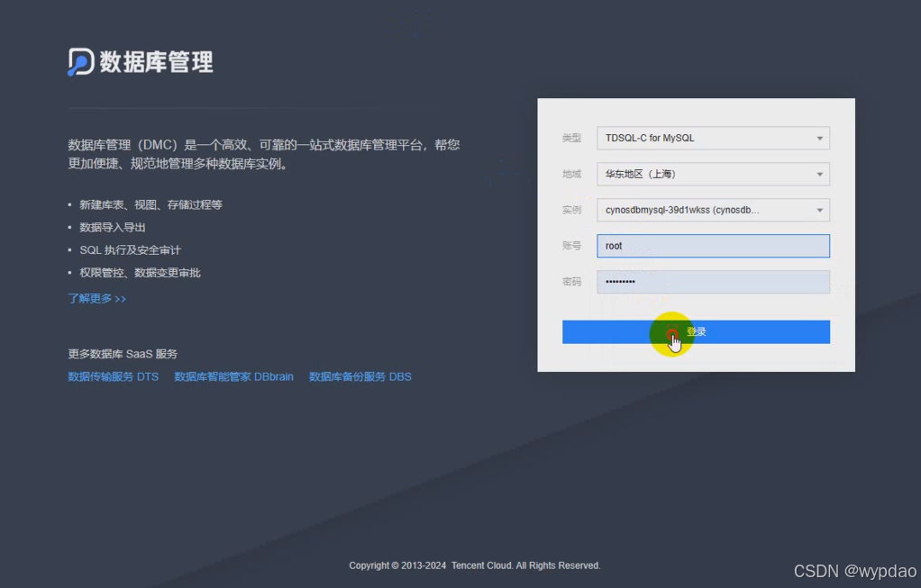Click the 地域 field label

pyautogui.click(x=571, y=175)
